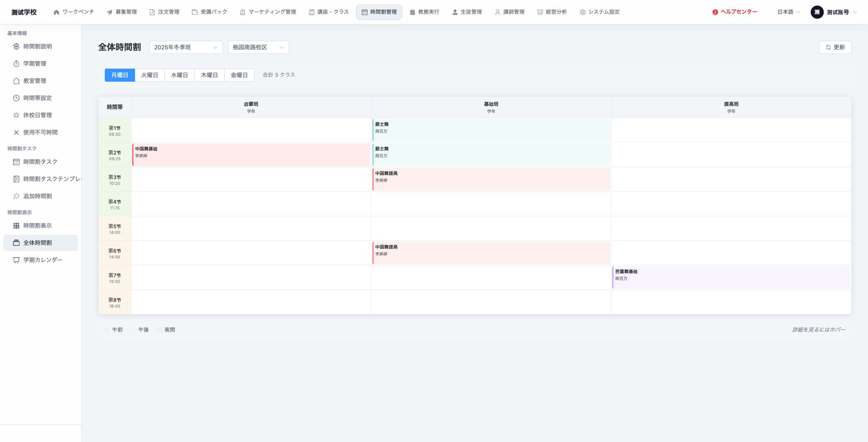Open 時間割表示 in the sidebar

click(41, 226)
